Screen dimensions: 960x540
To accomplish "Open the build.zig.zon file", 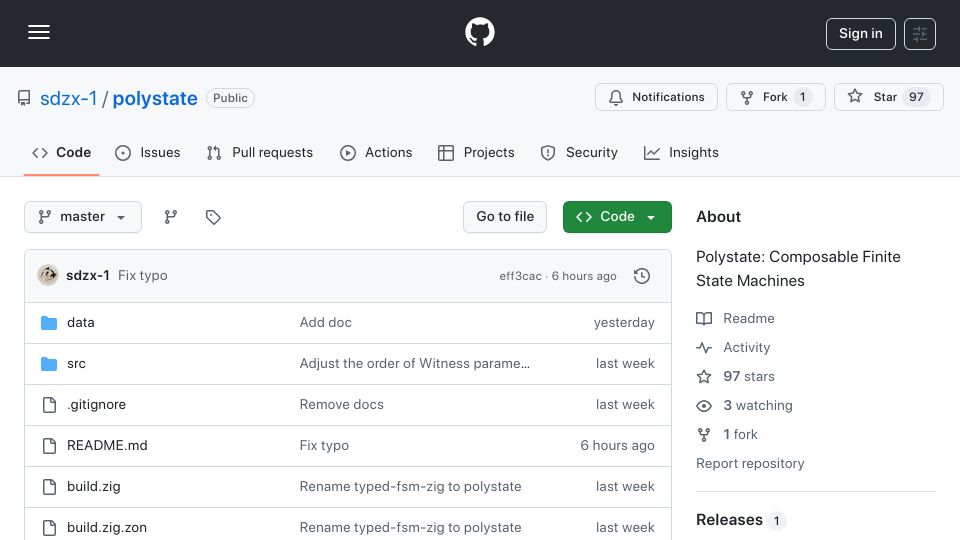I will [x=107, y=528].
